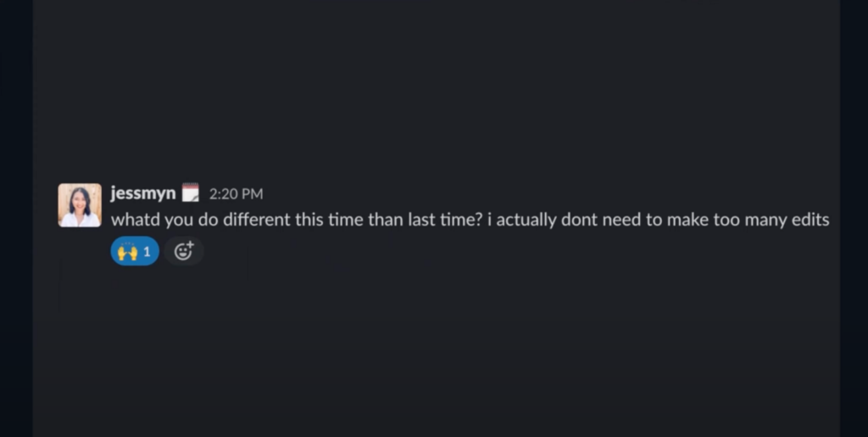Viewport: 868px width, 437px height.
Task: Open jessmyn's profile photo
Action: [80, 205]
